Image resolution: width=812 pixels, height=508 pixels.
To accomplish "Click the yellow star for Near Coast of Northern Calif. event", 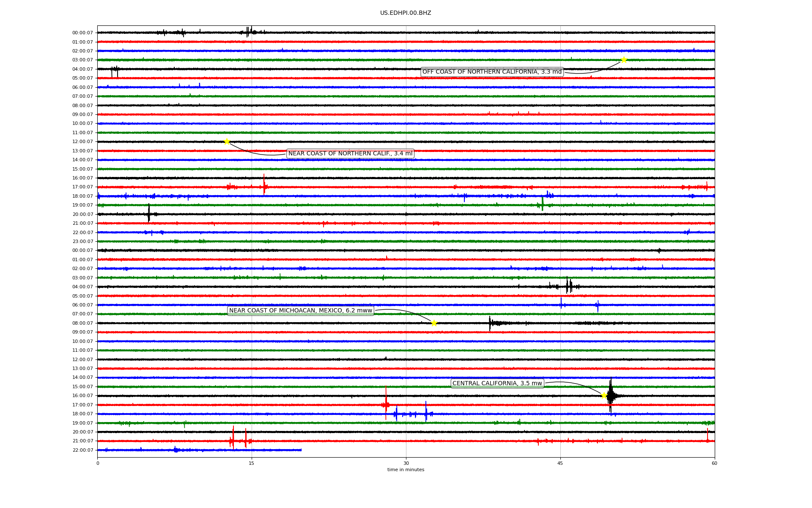I will [227, 141].
